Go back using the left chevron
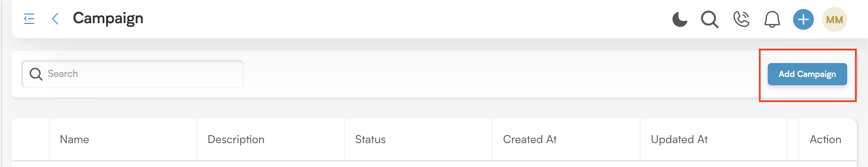 point(55,19)
